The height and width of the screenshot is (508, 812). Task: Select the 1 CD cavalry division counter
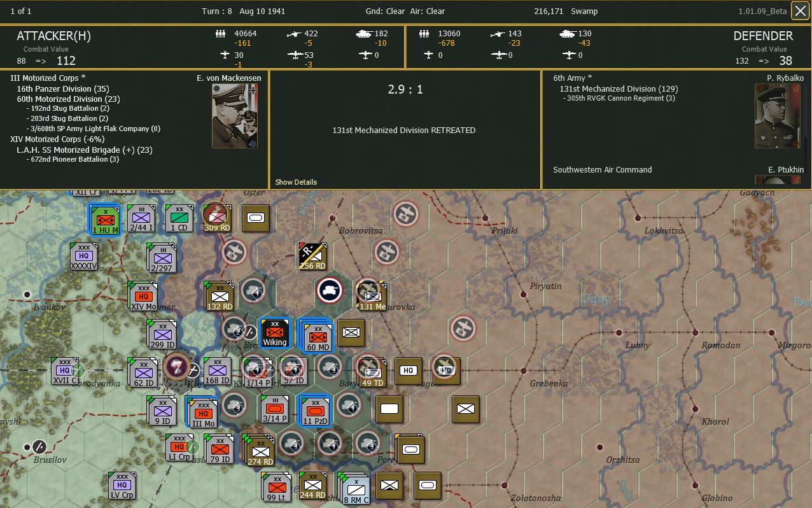pyautogui.click(x=180, y=219)
